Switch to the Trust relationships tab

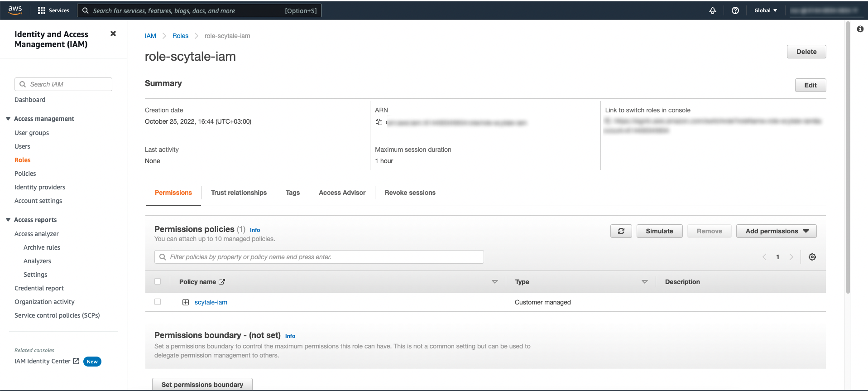pyautogui.click(x=239, y=193)
